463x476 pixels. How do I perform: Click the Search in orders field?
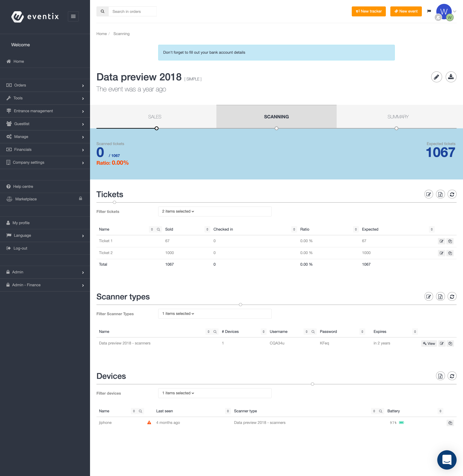tap(132, 11)
